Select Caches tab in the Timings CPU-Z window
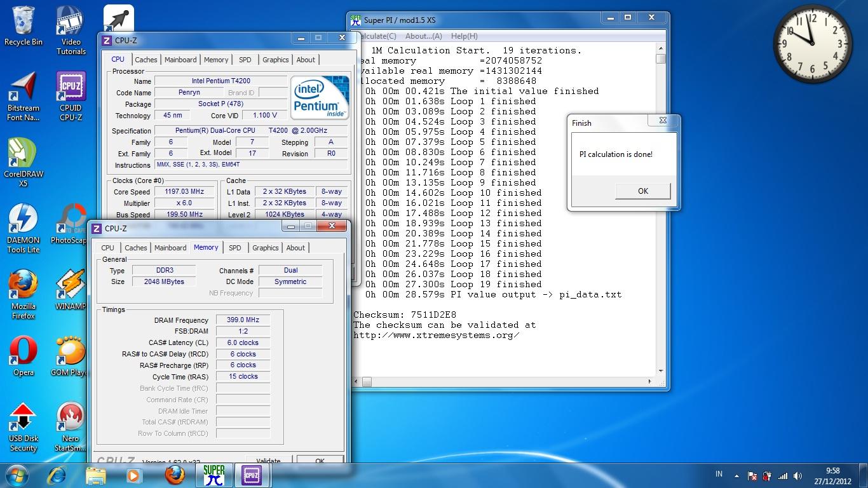The width and height of the screenshot is (868, 488). [x=136, y=248]
